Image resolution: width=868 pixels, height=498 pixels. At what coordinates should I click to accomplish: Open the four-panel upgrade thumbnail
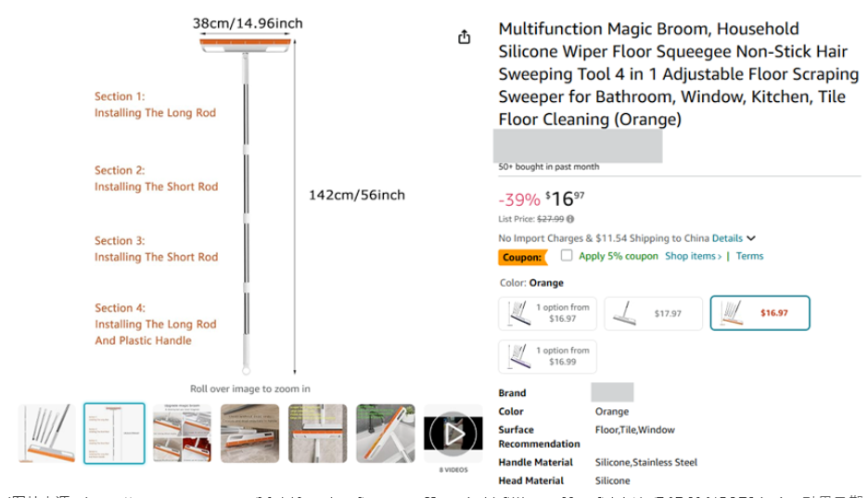182,433
